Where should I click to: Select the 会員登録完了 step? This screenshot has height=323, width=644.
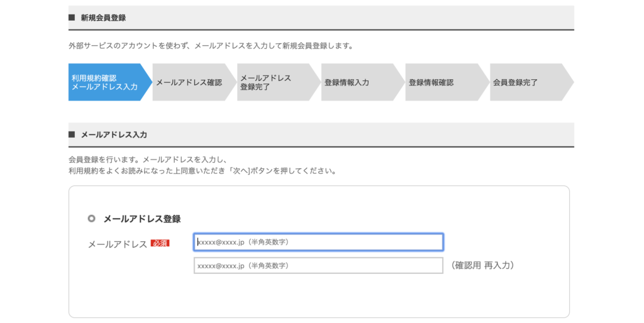pyautogui.click(x=531, y=82)
